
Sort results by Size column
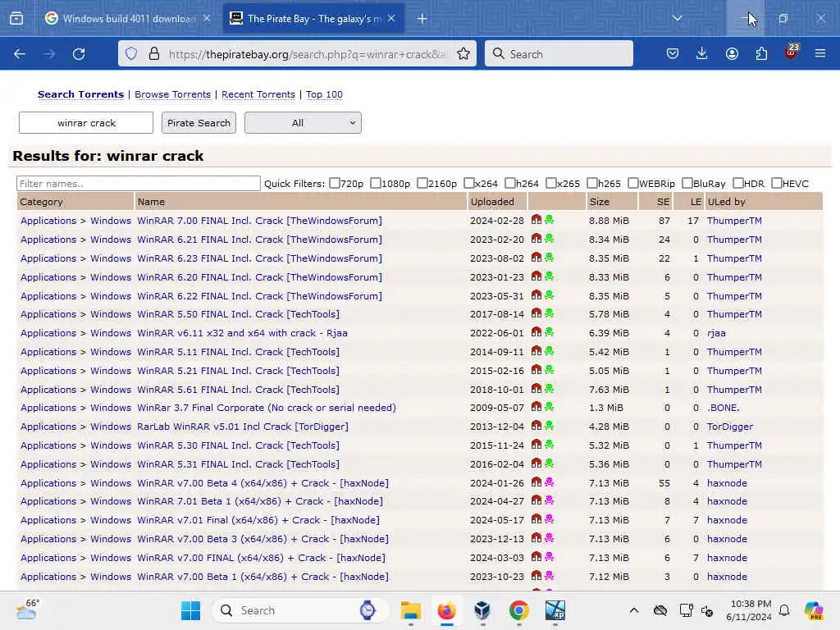click(600, 202)
